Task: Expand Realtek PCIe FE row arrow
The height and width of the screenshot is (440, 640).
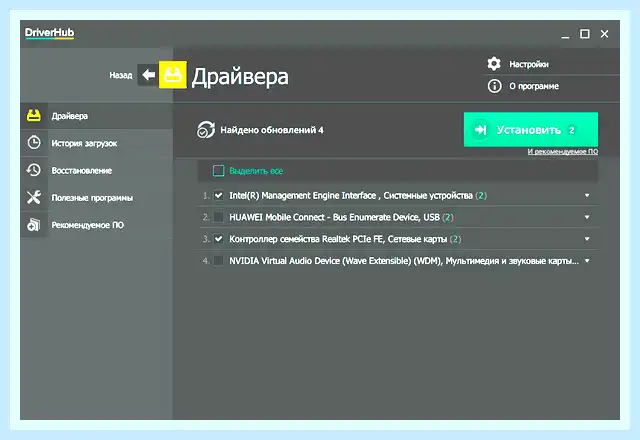Action: pyautogui.click(x=587, y=239)
